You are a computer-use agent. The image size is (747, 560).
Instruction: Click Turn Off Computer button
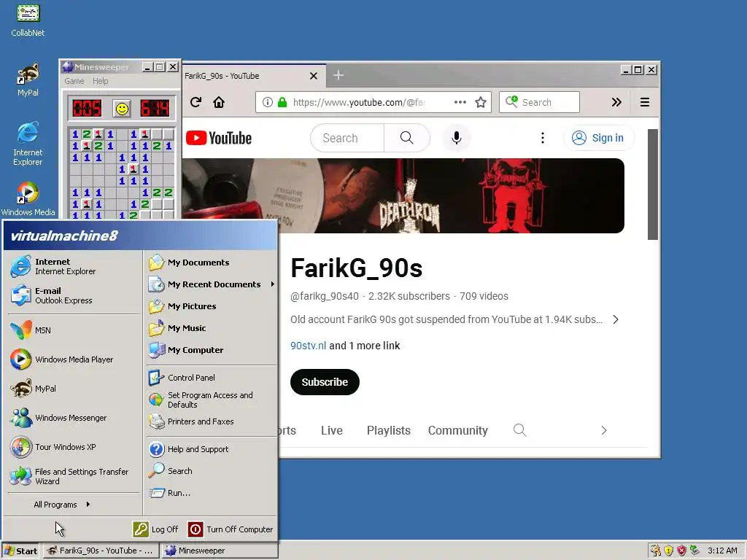pos(231,529)
